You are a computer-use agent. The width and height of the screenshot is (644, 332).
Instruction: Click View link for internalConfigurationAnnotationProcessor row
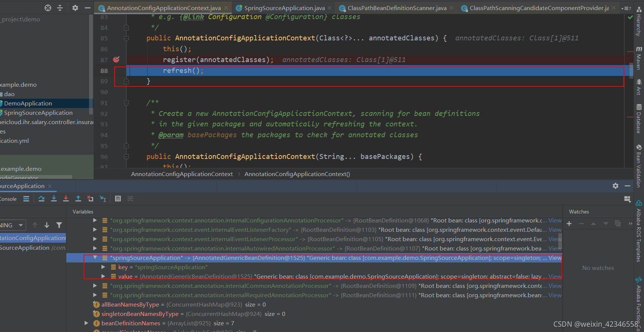[555, 221]
